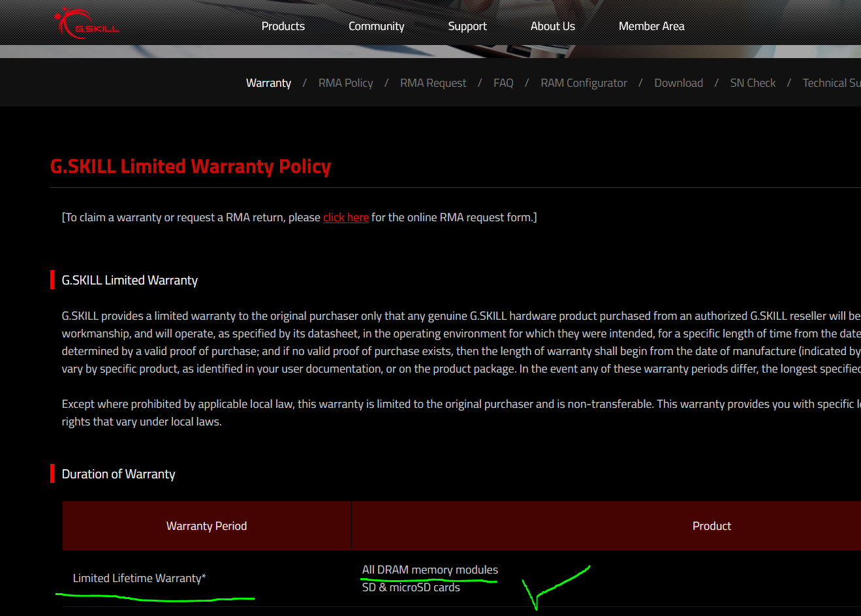Screen dimensions: 861x616
Task: Click the 'G.SKILL Limited Warranty' section heading
Action: pos(129,280)
